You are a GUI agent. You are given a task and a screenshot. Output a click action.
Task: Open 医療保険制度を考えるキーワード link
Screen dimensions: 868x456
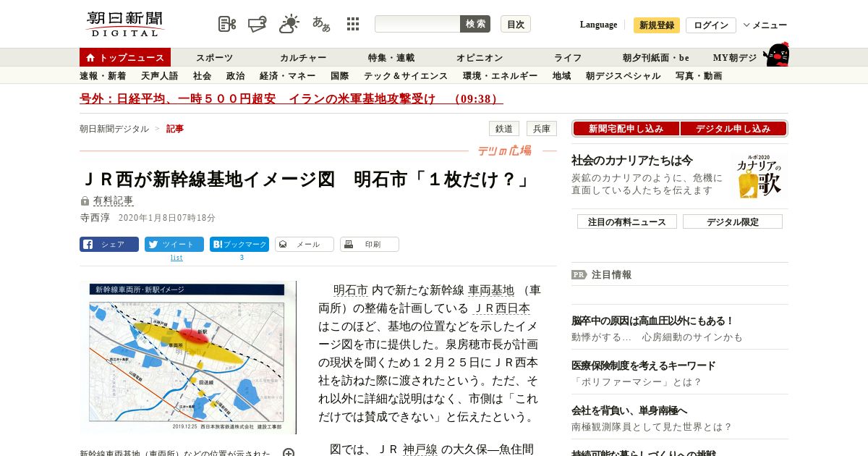pos(644,366)
